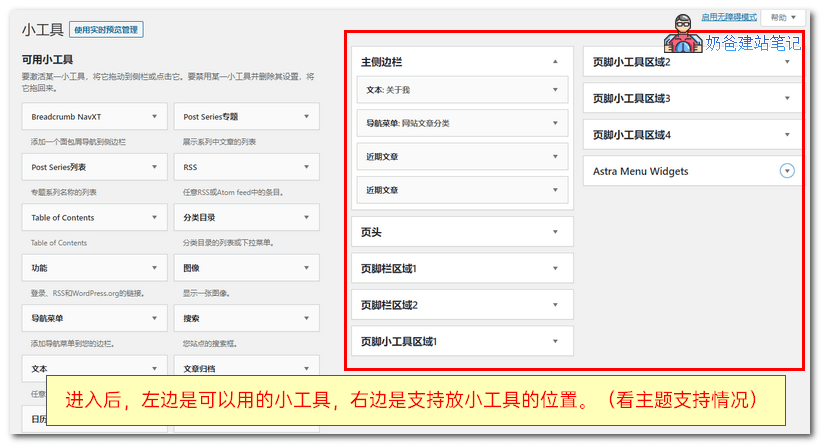
Task: Expand the RSS widget arrow
Action: pyautogui.click(x=306, y=167)
